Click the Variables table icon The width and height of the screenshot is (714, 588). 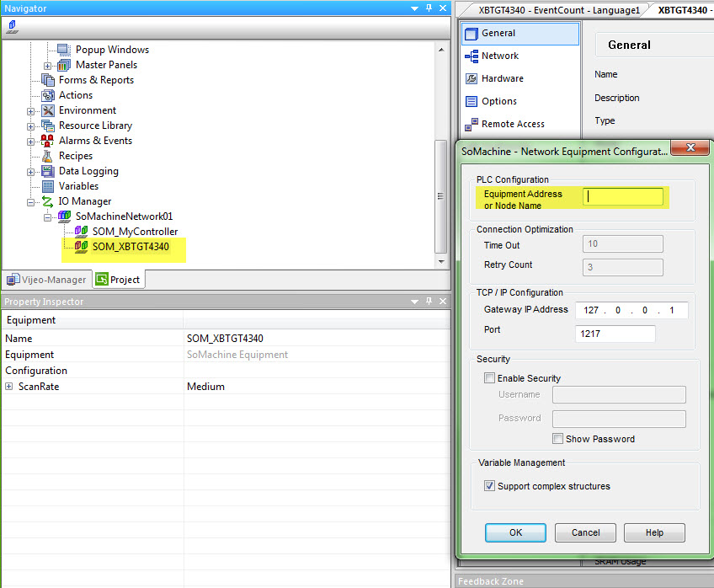[47, 186]
